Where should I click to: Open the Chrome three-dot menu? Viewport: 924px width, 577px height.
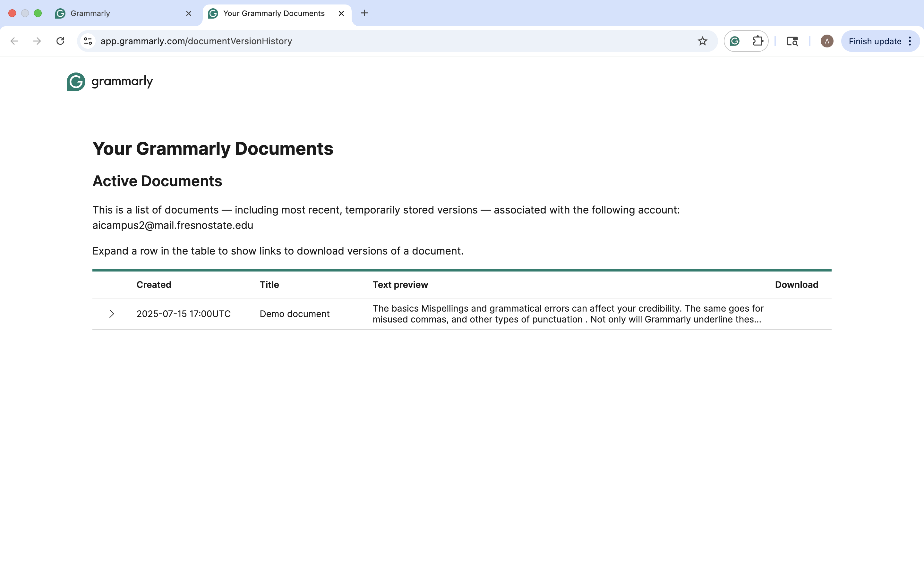910,41
